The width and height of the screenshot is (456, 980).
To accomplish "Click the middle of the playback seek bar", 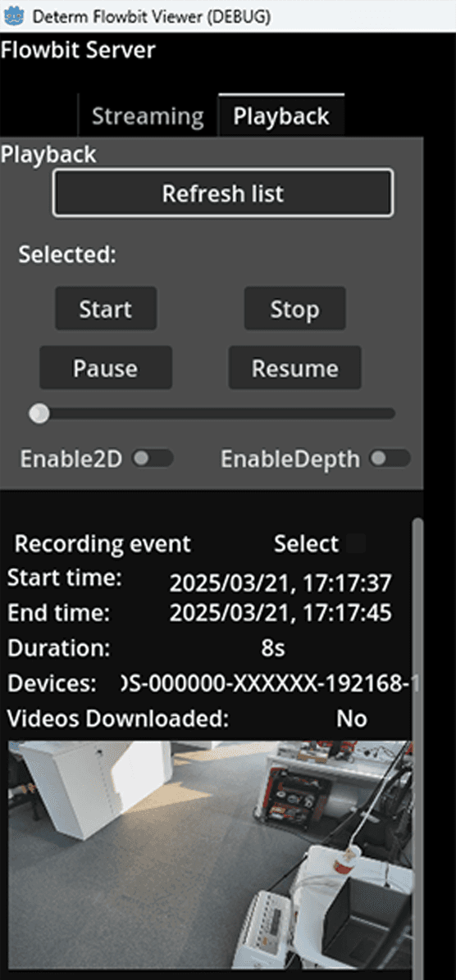I will tap(212, 413).
